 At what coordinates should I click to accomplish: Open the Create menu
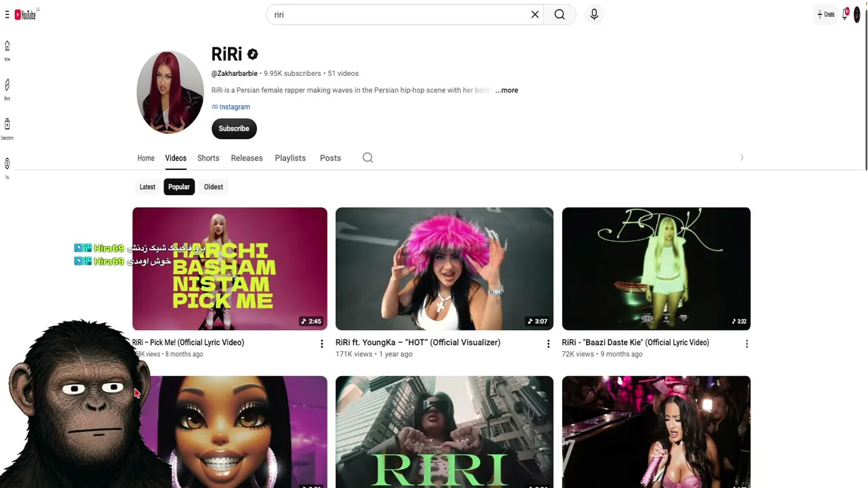(826, 14)
